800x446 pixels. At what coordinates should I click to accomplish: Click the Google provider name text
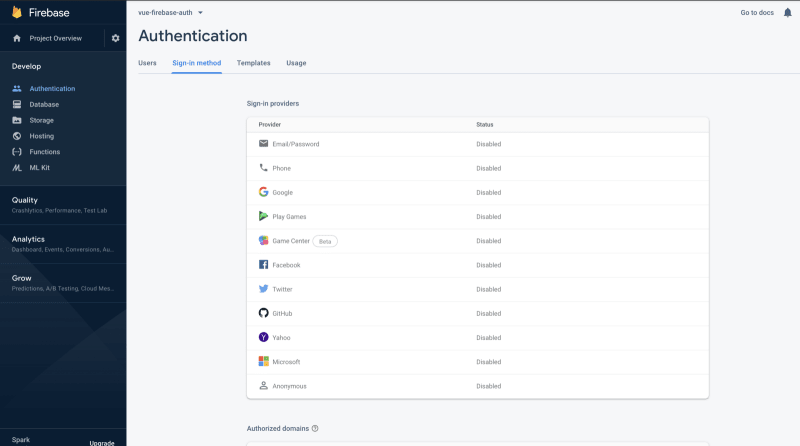click(x=282, y=192)
